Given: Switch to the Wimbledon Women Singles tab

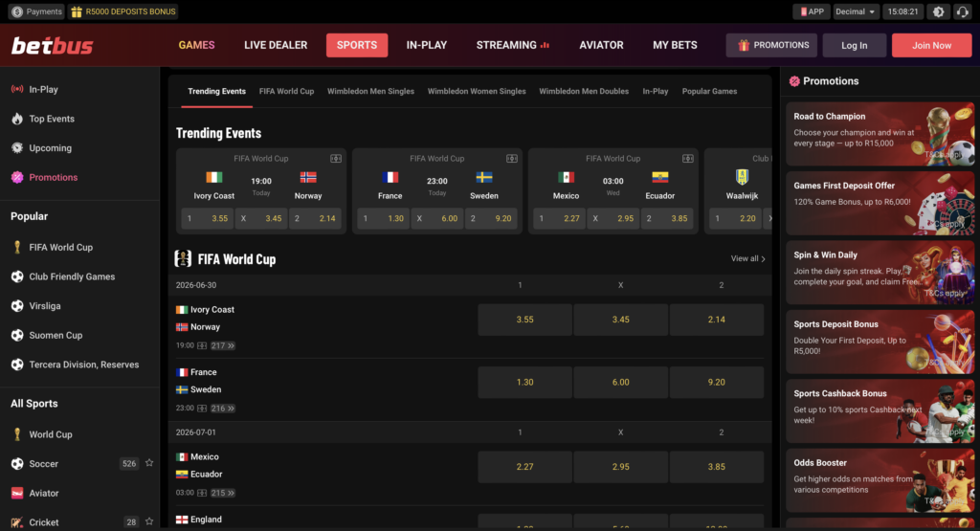Looking at the screenshot, I should [x=477, y=91].
